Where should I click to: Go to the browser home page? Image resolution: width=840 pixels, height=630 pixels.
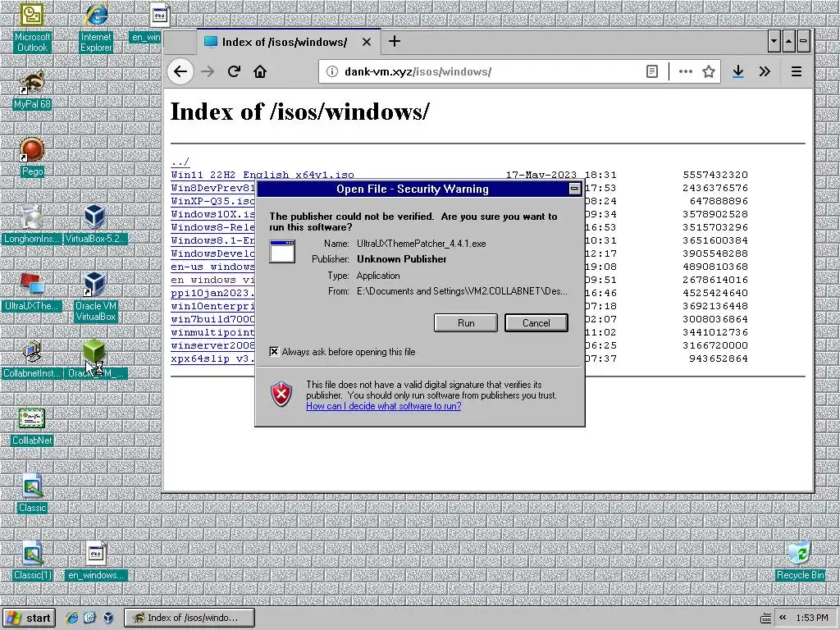coord(260,71)
